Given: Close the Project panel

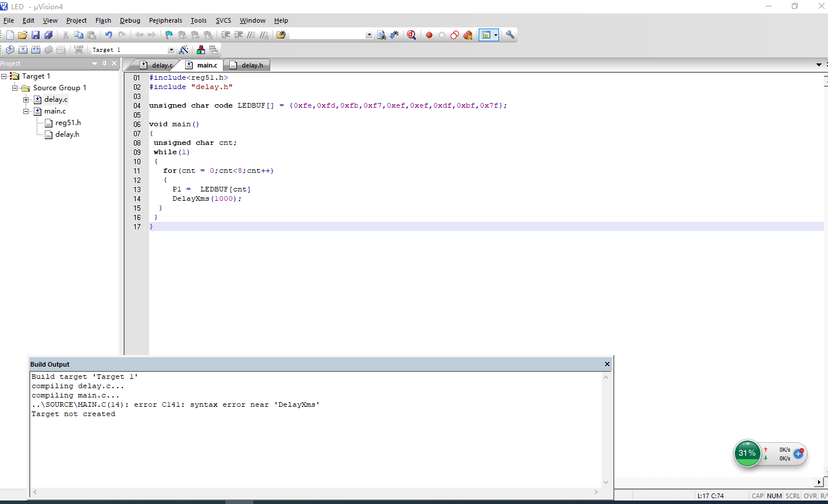Looking at the screenshot, I should coord(114,63).
